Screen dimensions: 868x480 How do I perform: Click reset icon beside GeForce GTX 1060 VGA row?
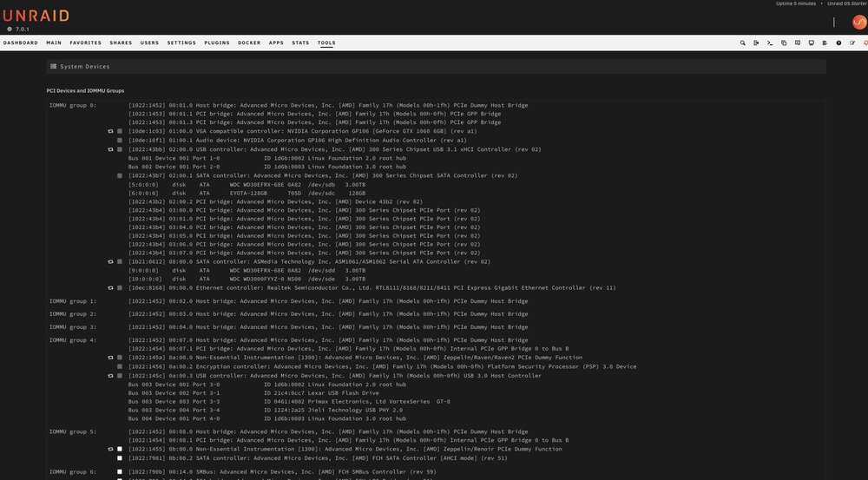tap(111, 131)
